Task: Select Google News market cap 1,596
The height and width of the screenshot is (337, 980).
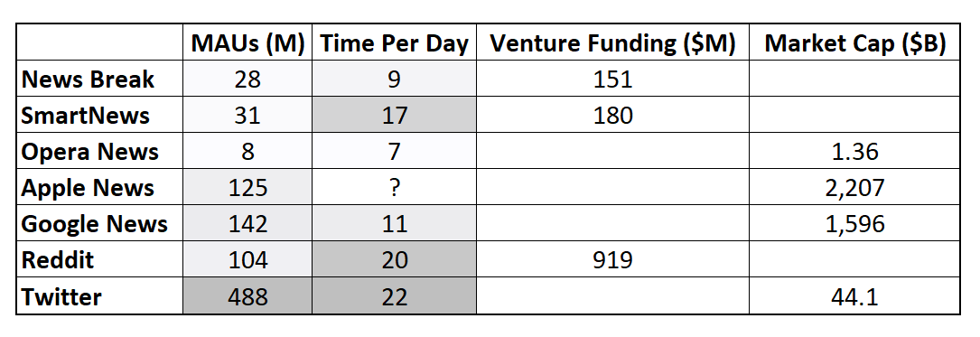Action: pyautogui.click(x=854, y=222)
